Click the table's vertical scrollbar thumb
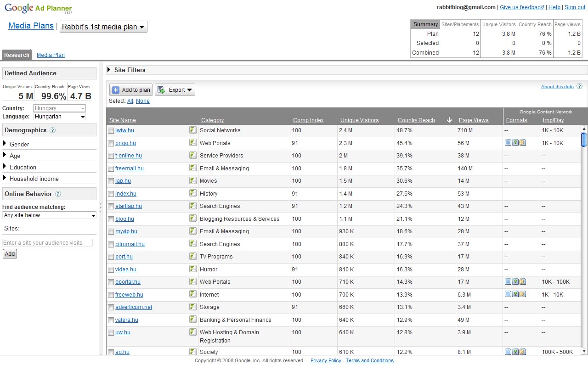Viewport: 588px width, 365px height. click(584, 140)
